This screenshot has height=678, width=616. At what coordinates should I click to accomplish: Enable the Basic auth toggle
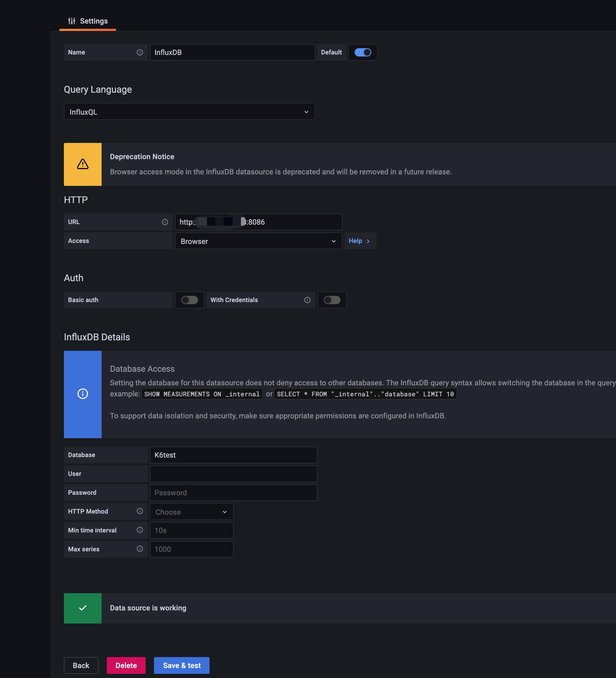(189, 300)
